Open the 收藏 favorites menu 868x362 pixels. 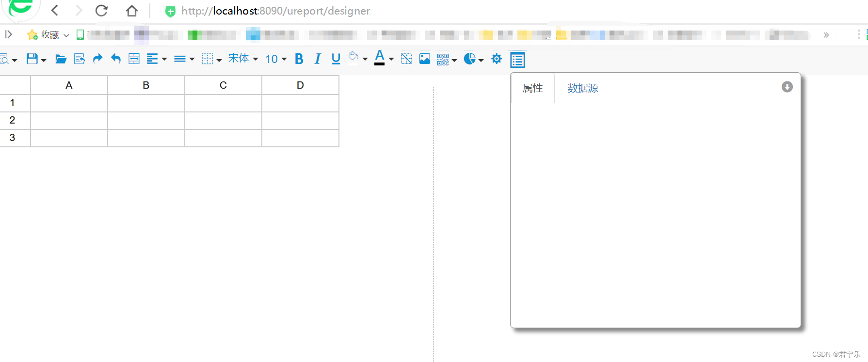tap(48, 34)
